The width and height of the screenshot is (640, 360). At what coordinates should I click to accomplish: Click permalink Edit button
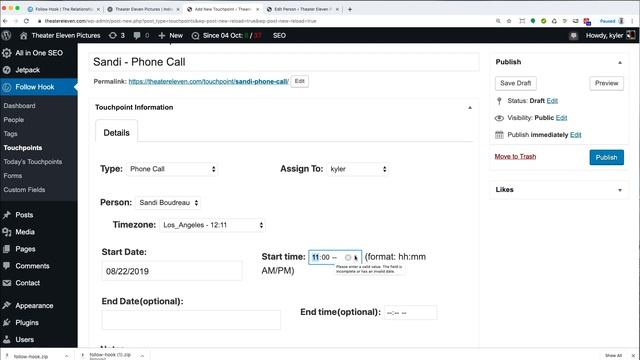(x=300, y=81)
